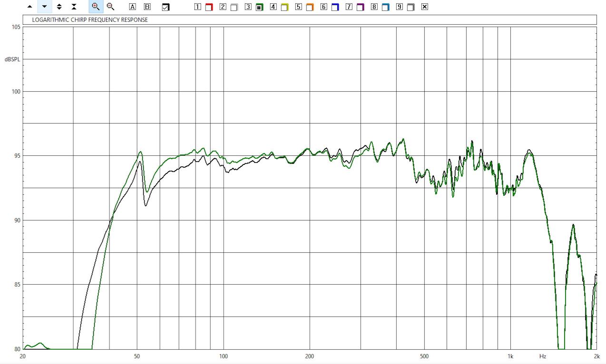Toggle light-blue overlay 8 visibility

[385, 7]
